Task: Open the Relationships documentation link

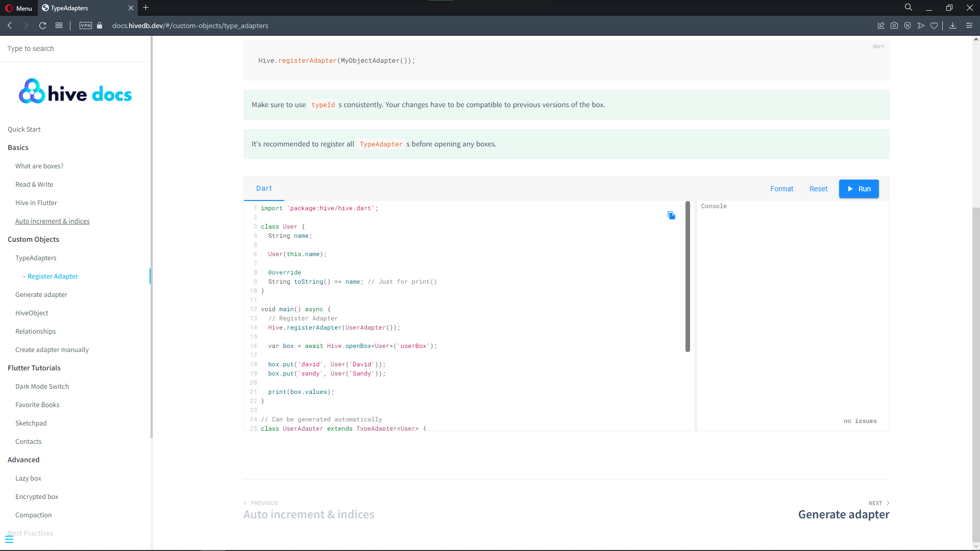Action: tap(35, 331)
